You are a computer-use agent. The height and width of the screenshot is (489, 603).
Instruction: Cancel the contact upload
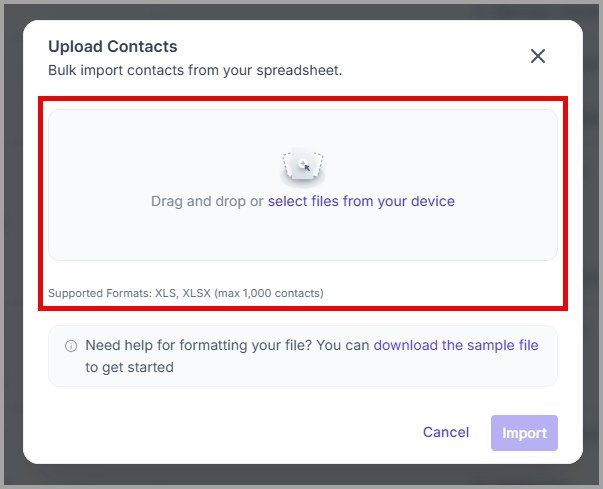[x=446, y=432]
